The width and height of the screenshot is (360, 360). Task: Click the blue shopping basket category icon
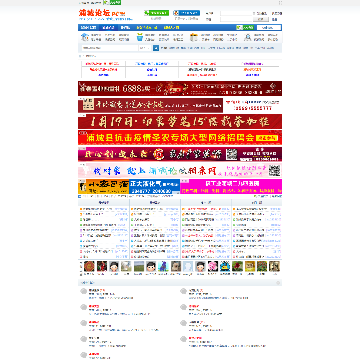pos(140,37)
